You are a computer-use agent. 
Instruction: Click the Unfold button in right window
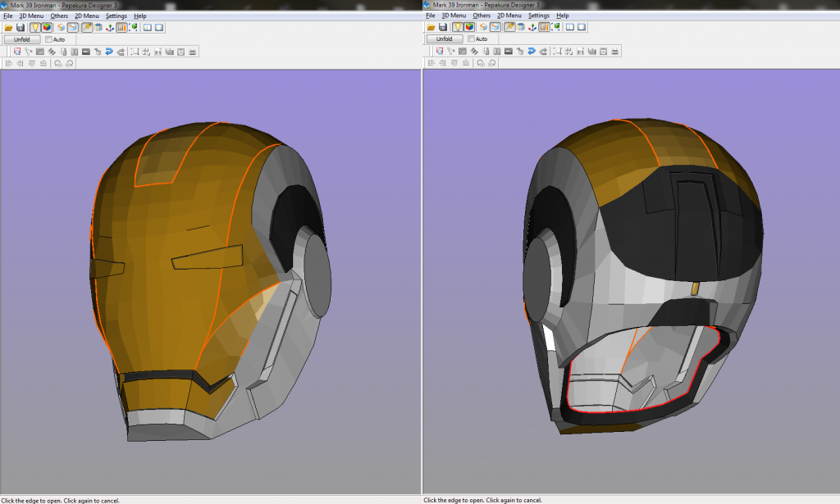(x=445, y=39)
